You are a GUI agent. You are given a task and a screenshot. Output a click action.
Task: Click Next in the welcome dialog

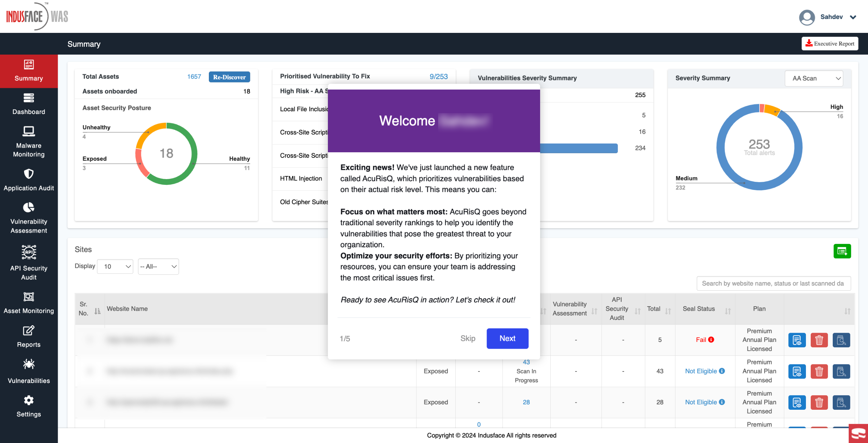click(507, 339)
